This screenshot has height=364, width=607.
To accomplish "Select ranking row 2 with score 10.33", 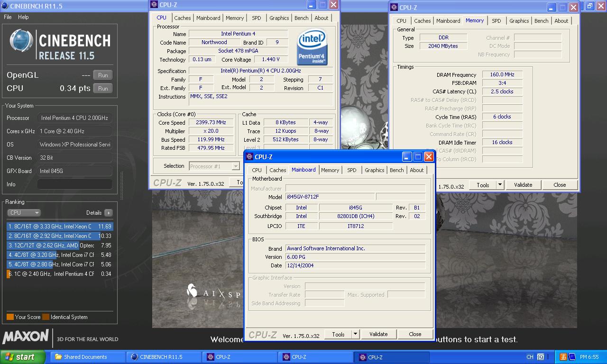I will pos(60,236).
